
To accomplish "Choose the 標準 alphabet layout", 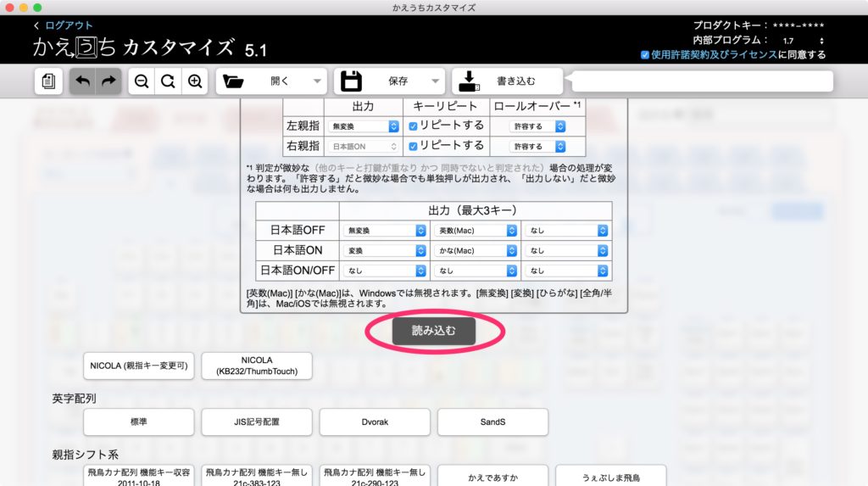I will tap(139, 422).
